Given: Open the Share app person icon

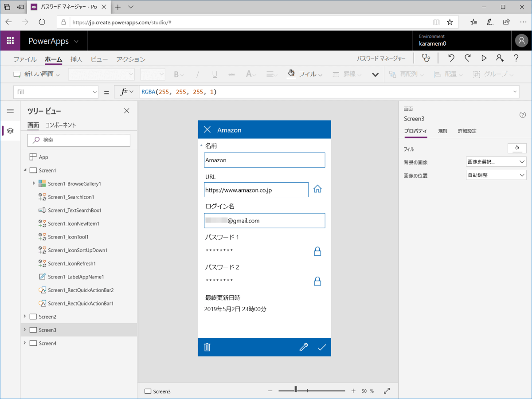Looking at the screenshot, I should (x=500, y=58).
